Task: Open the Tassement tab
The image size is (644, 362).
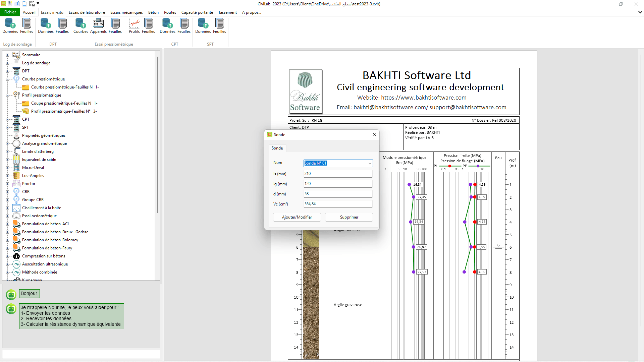Action: pos(227,12)
